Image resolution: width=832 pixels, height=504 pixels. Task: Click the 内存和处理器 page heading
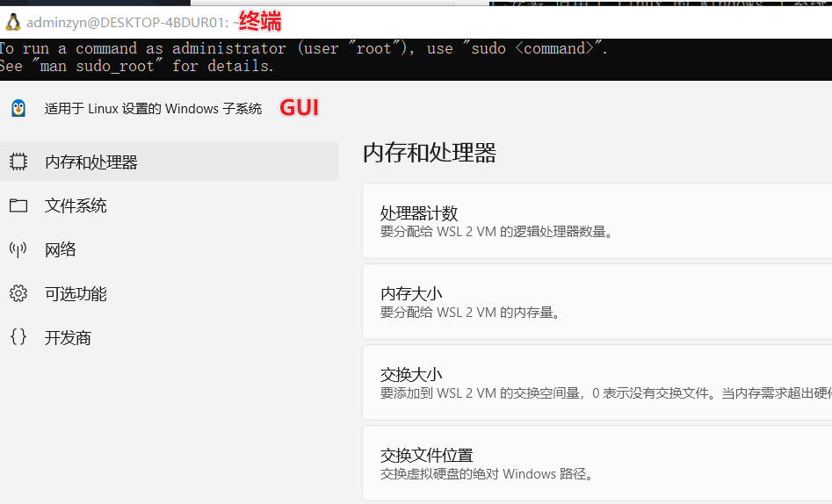430,154
